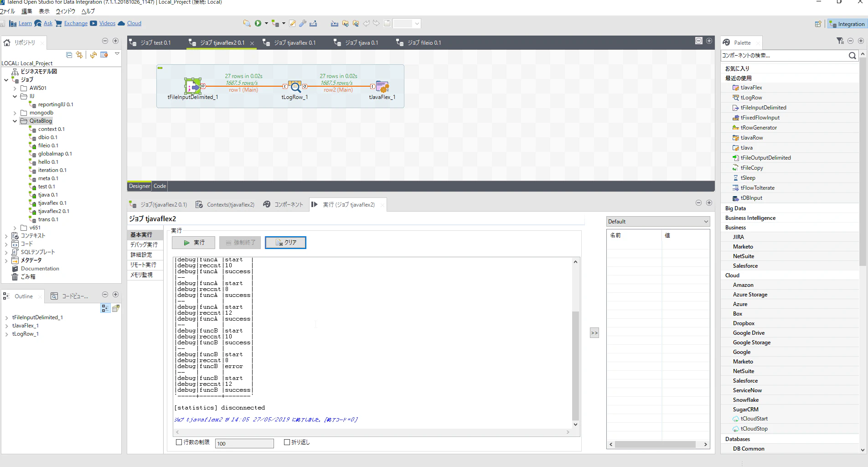Click the palette filter icon
The width and height of the screenshot is (868, 467).
point(840,41)
